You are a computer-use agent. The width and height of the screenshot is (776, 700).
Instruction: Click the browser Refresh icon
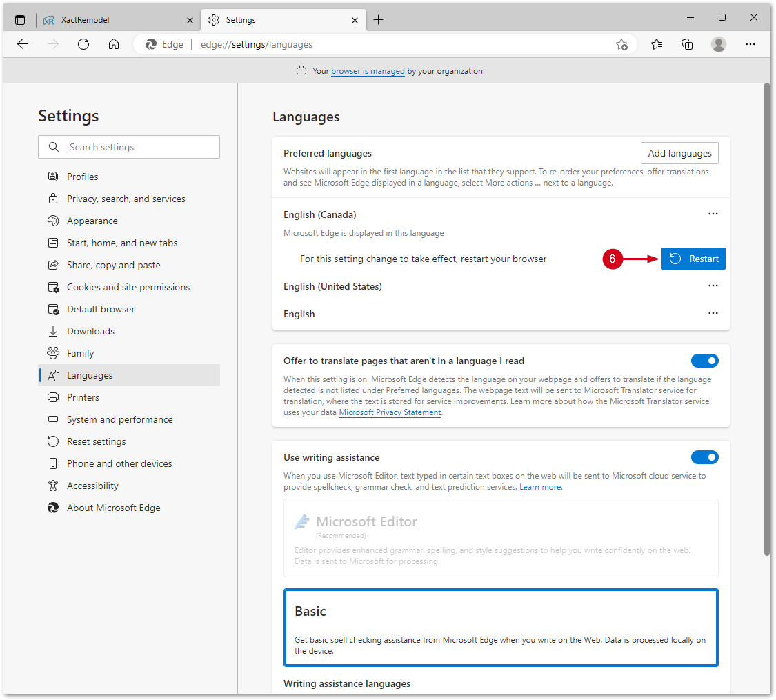(83, 44)
